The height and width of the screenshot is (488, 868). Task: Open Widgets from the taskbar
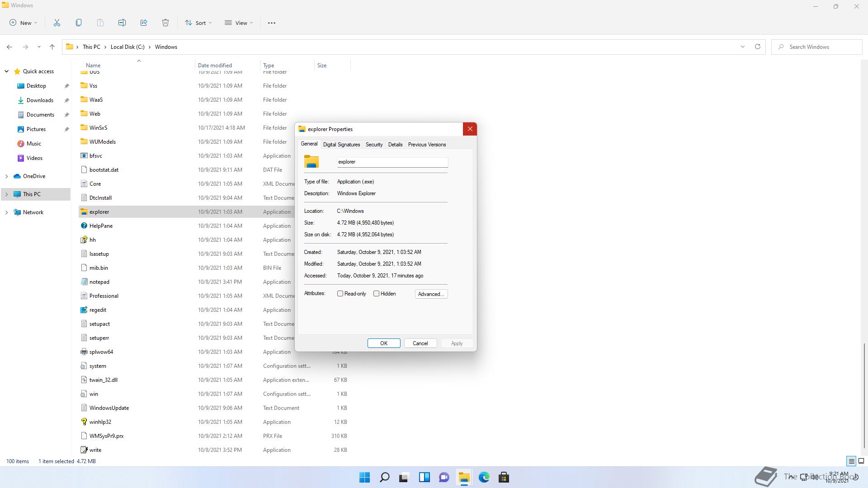424,477
